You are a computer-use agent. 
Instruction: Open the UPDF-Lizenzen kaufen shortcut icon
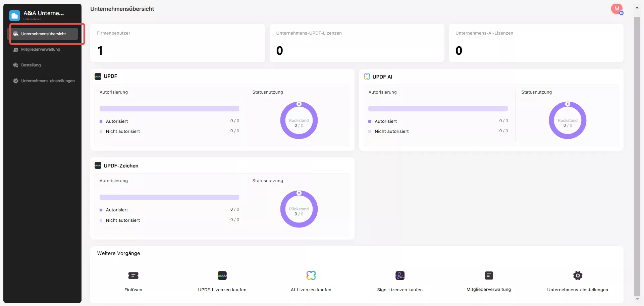222,275
